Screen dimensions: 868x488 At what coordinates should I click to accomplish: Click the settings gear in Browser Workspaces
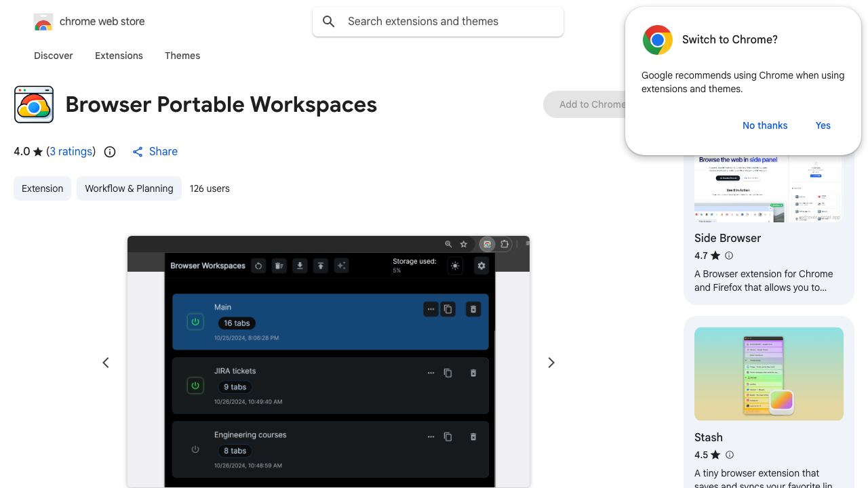(481, 266)
